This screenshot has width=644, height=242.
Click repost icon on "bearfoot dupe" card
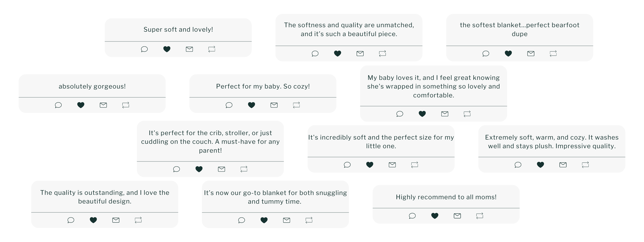point(553,53)
